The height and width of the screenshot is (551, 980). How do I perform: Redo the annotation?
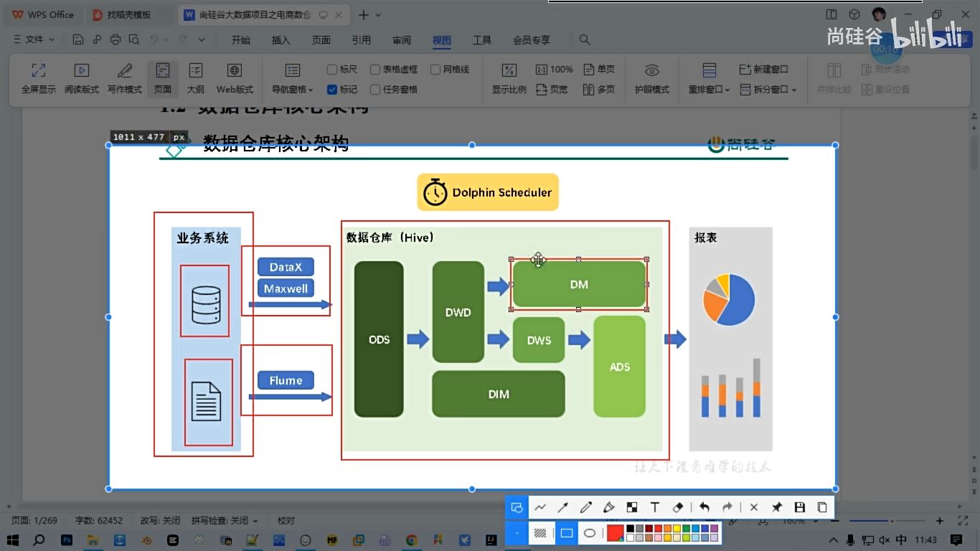(727, 507)
